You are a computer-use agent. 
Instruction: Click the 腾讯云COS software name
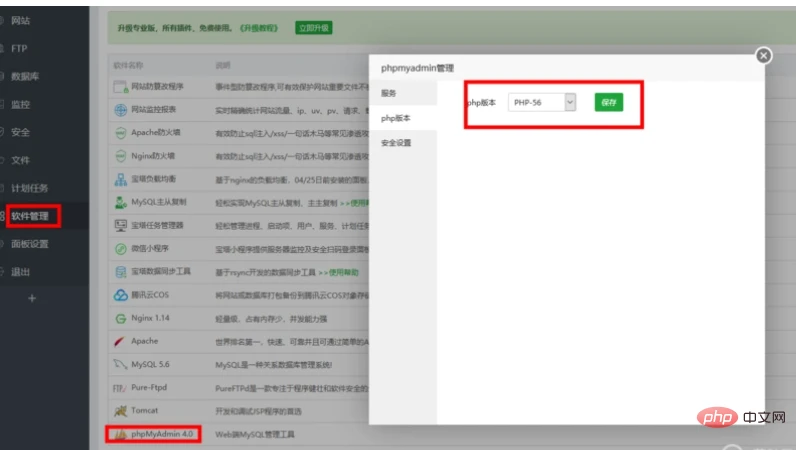coord(150,295)
